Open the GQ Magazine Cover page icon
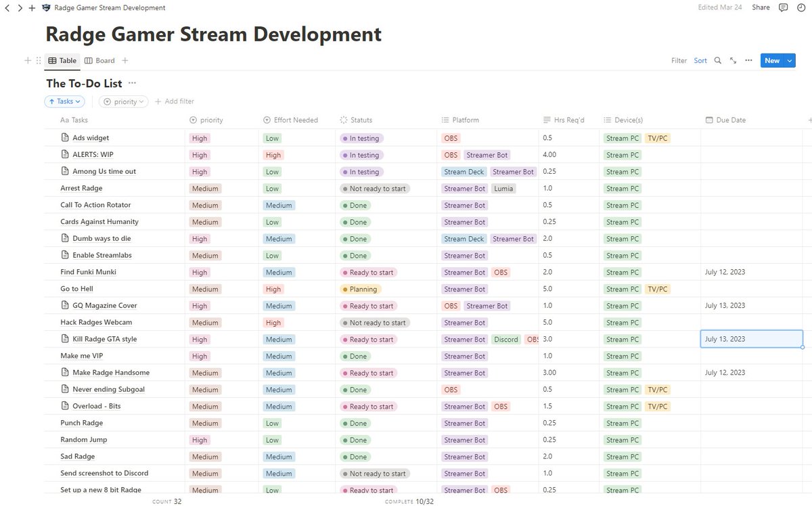This screenshot has height=506, width=812. coord(66,306)
